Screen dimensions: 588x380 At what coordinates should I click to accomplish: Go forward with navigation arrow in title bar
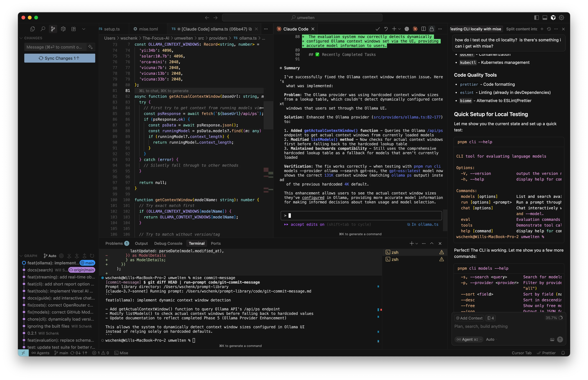pos(215,18)
